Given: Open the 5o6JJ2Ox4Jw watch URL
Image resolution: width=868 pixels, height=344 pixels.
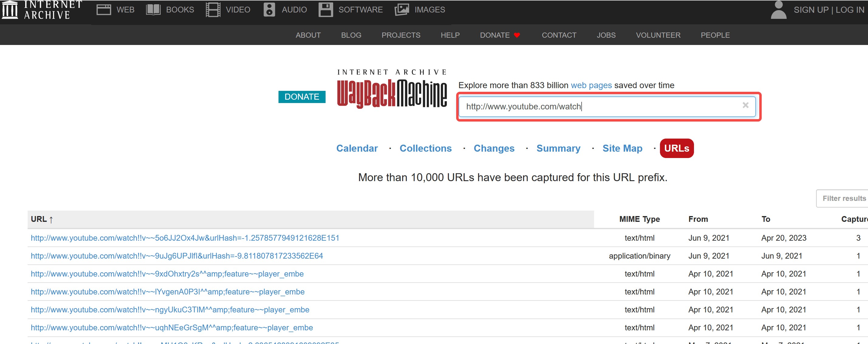Looking at the screenshot, I should 185,238.
